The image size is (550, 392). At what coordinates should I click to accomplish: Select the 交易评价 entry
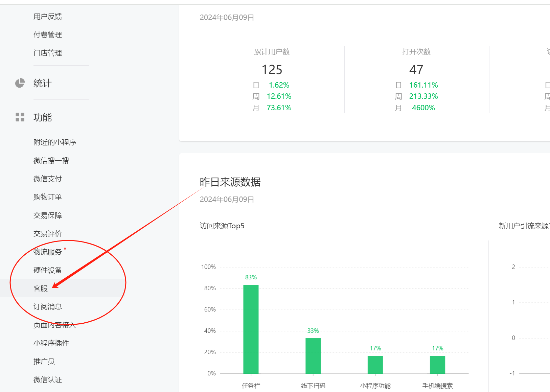[x=48, y=234]
